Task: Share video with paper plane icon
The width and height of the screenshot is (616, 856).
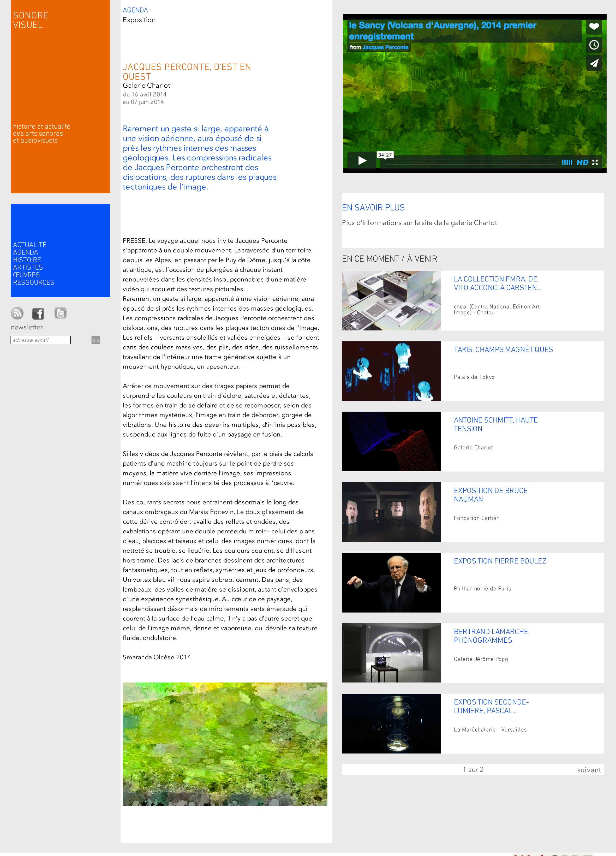Action: click(594, 63)
